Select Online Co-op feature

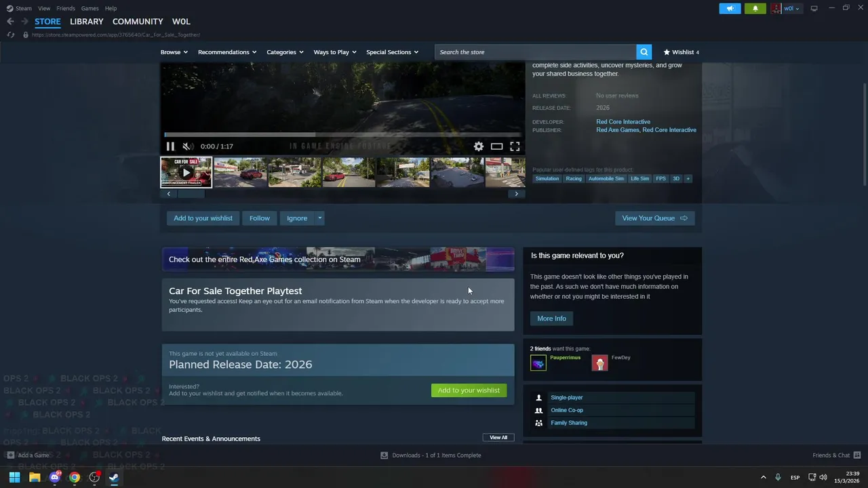[x=612, y=410]
